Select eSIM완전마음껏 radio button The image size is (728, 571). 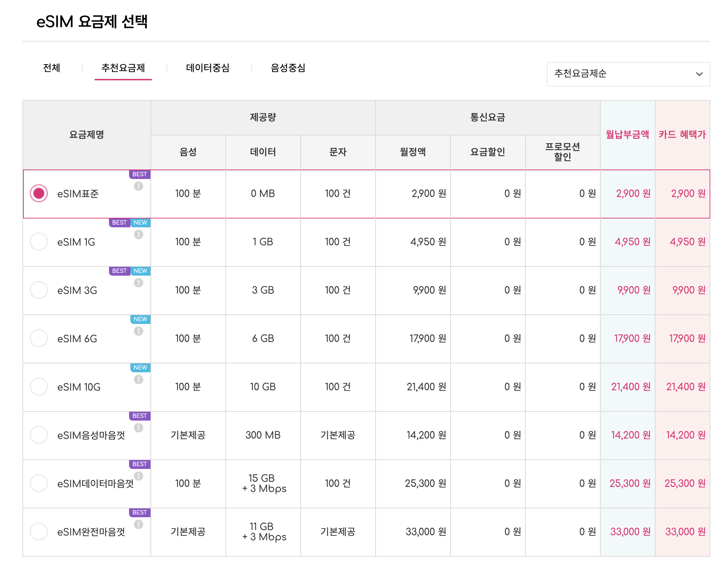tap(39, 532)
